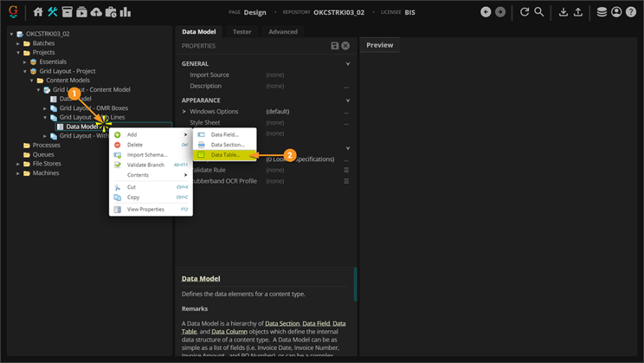Viewport: 644px width, 363px height.
Task: Expand Windows Options property
Action: click(185, 112)
